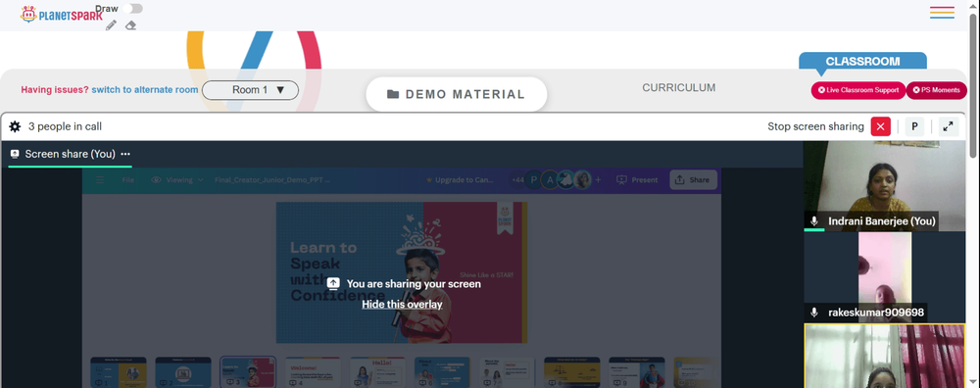Screen dimensions: 980x388
Task: Open the hamburger menu
Action: [x=942, y=13]
